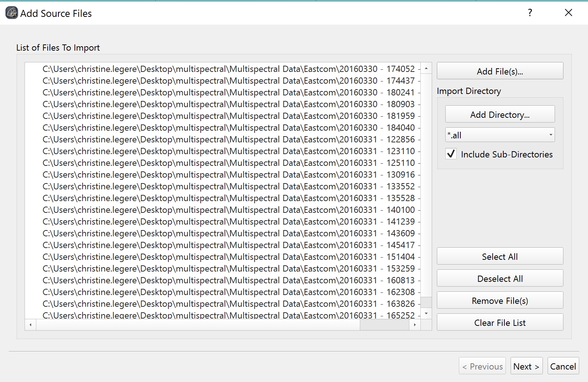Select file row 20160330 - 180903

223,104
